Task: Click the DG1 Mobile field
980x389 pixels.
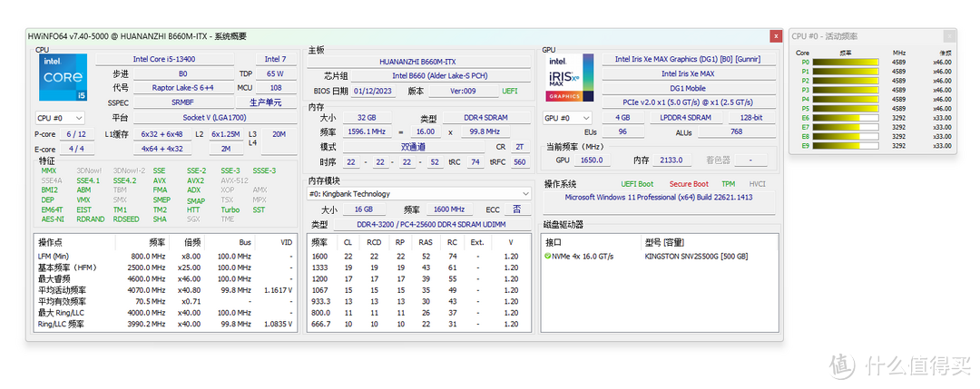Action: coord(688,88)
